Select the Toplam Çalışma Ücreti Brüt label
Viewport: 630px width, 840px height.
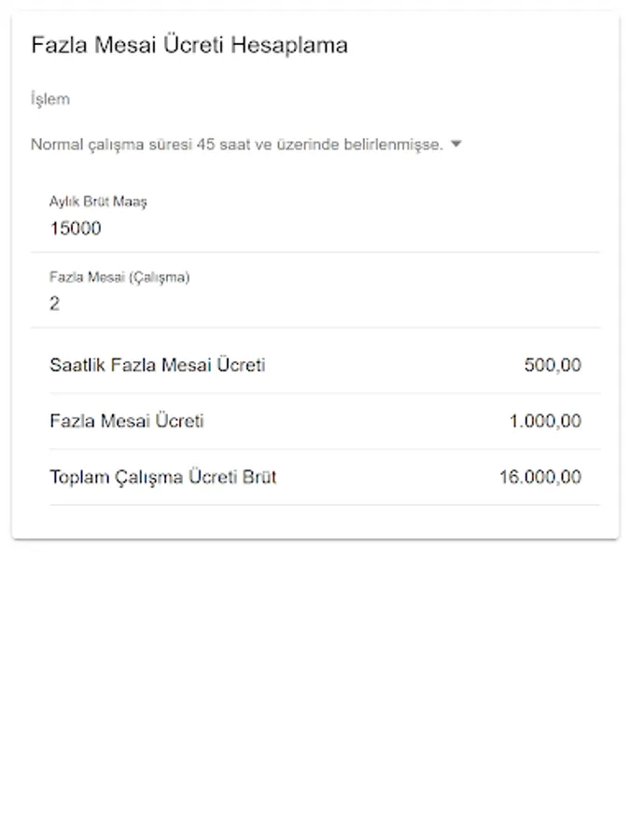point(162,477)
